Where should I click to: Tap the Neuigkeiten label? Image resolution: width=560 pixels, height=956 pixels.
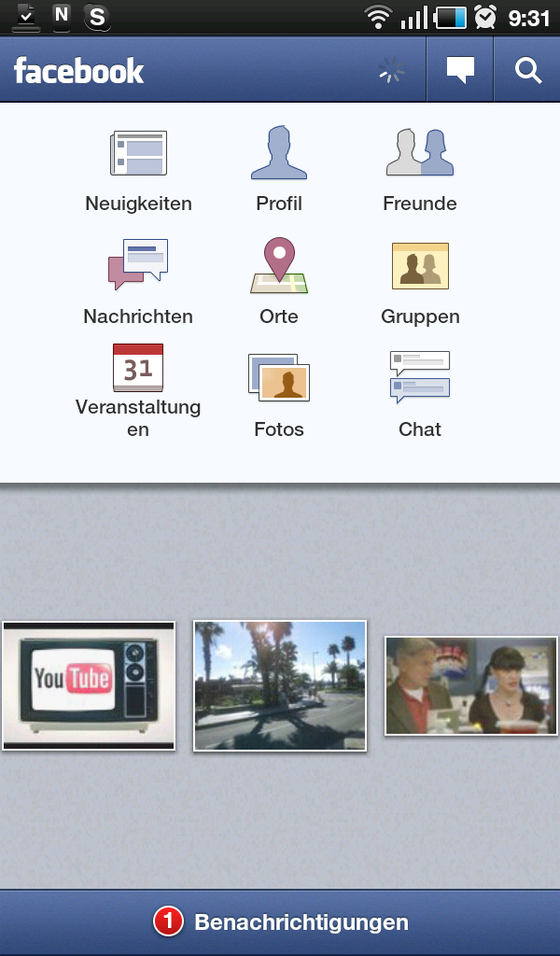(x=138, y=203)
